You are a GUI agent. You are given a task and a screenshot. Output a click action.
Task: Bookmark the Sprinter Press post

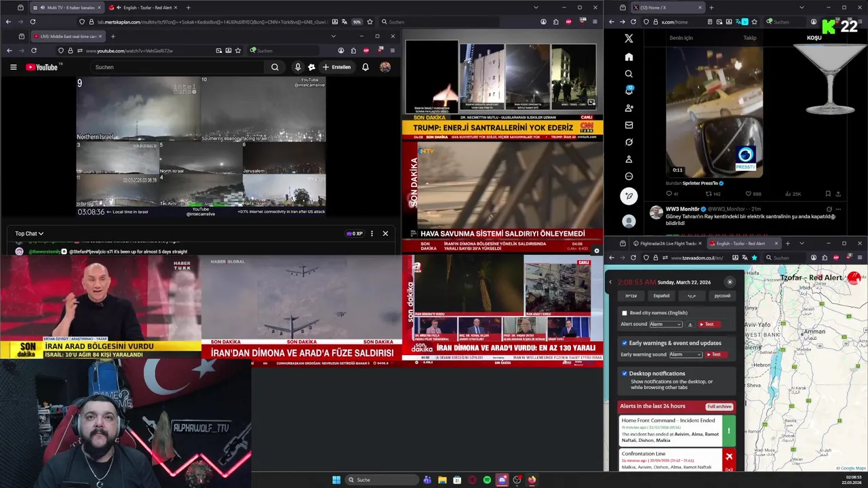click(x=827, y=194)
